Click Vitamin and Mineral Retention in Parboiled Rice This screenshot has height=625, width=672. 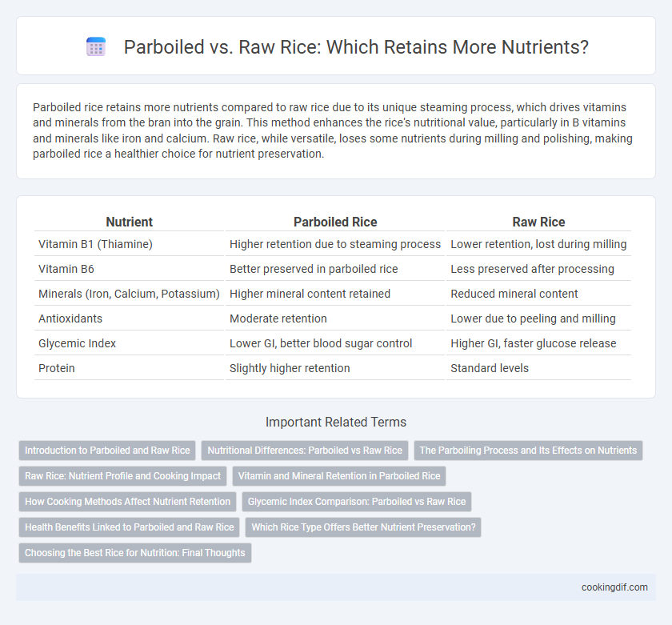[339, 476]
